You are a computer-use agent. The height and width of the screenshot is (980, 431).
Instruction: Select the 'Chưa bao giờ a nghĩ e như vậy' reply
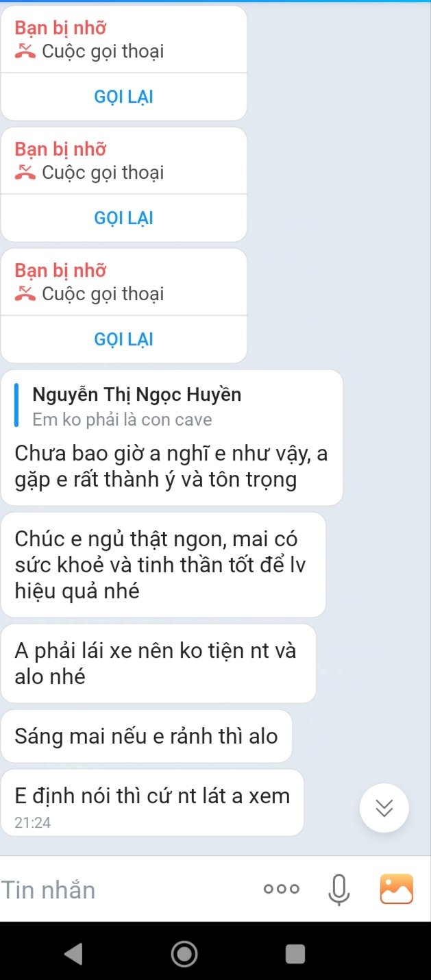pos(171,466)
